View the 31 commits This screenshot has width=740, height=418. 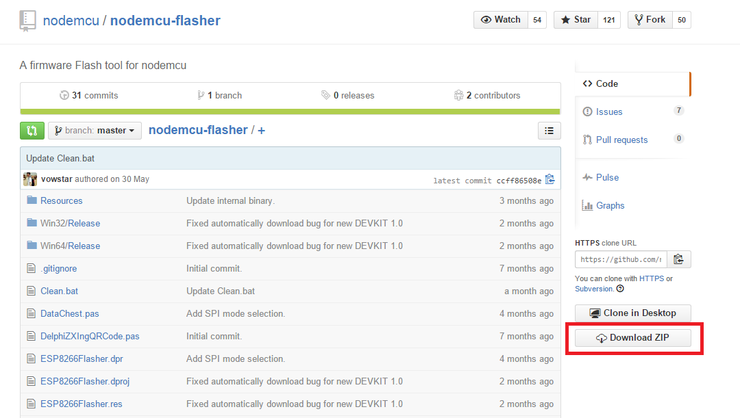coord(89,95)
